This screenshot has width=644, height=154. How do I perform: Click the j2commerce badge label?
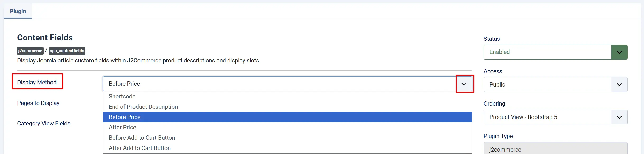click(x=30, y=51)
